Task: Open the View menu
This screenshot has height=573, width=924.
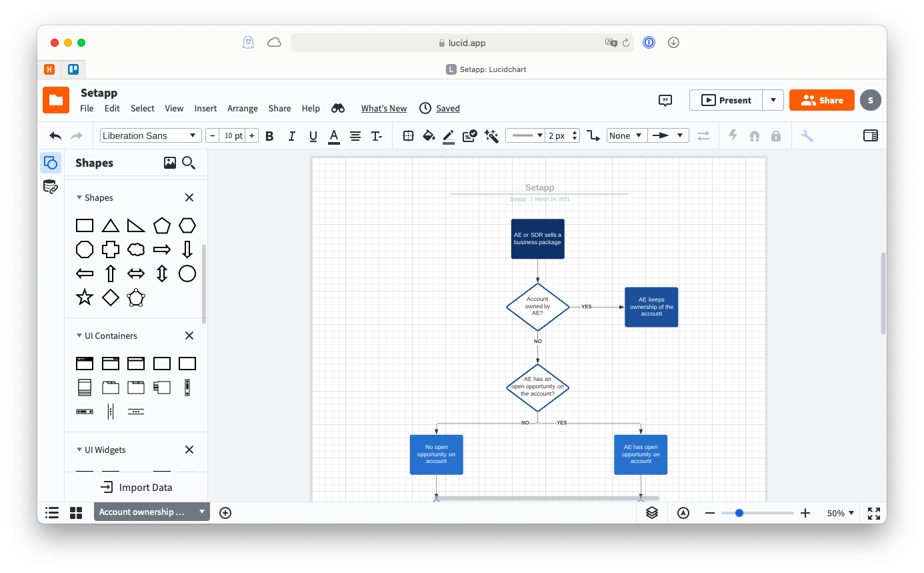Action: (x=174, y=108)
